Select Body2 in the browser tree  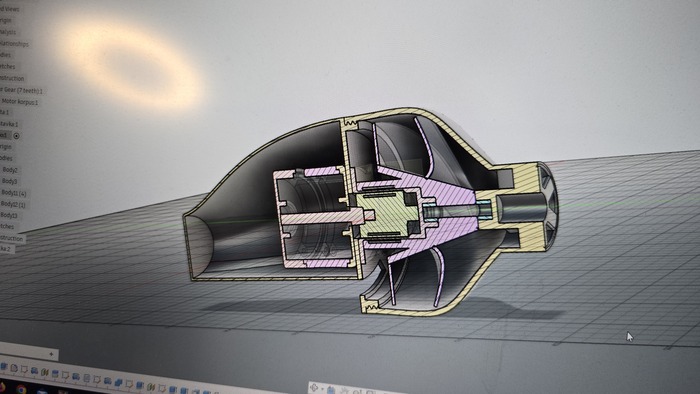click(x=10, y=170)
